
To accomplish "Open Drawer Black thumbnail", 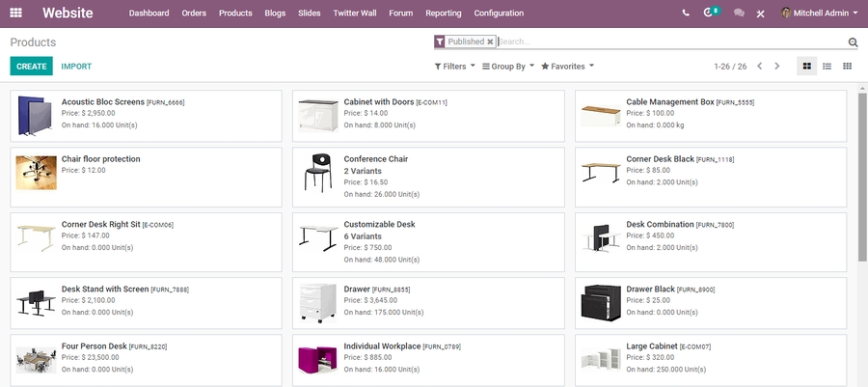I will (x=601, y=303).
